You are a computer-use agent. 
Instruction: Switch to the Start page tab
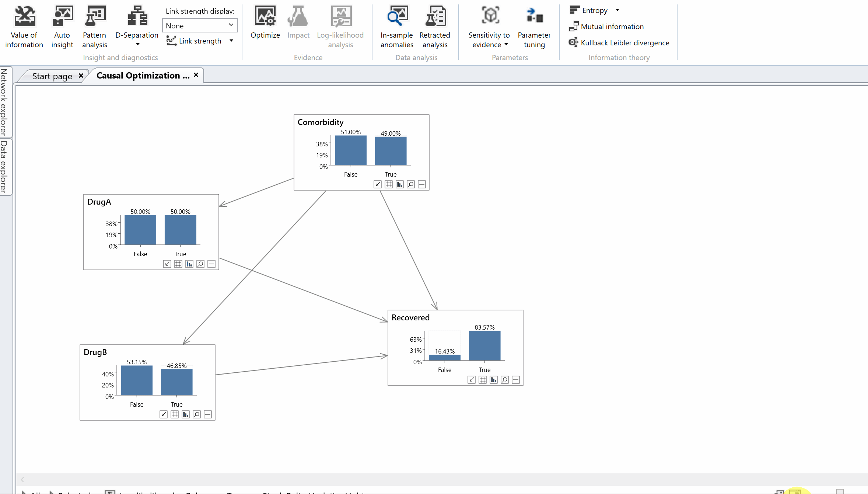pyautogui.click(x=52, y=76)
